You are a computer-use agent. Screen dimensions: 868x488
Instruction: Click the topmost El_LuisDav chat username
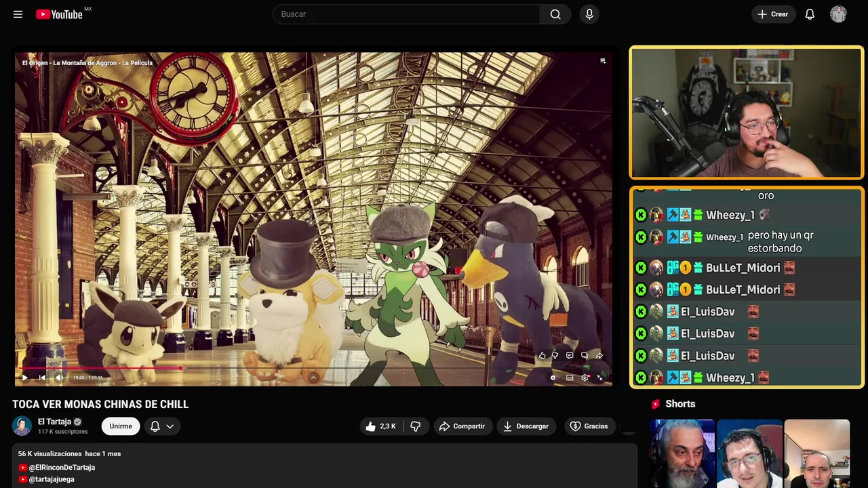point(707,312)
